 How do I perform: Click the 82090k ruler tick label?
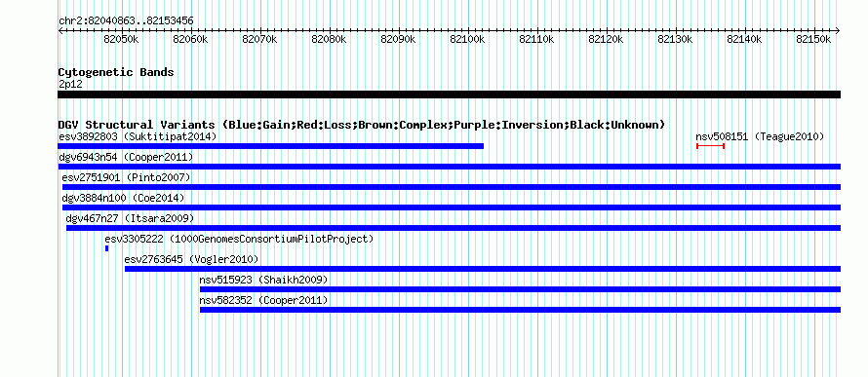(398, 39)
